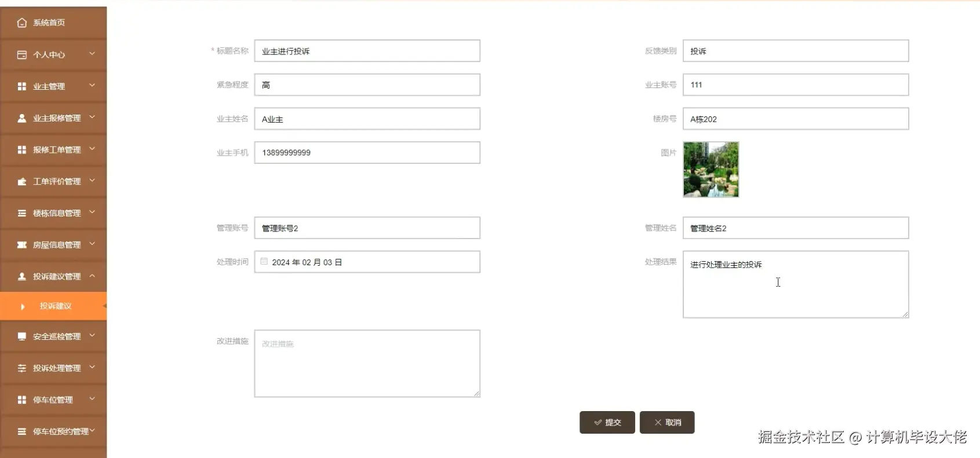Cancel the form with 取消 button
Screen dimensions: 980x458
tap(667, 423)
